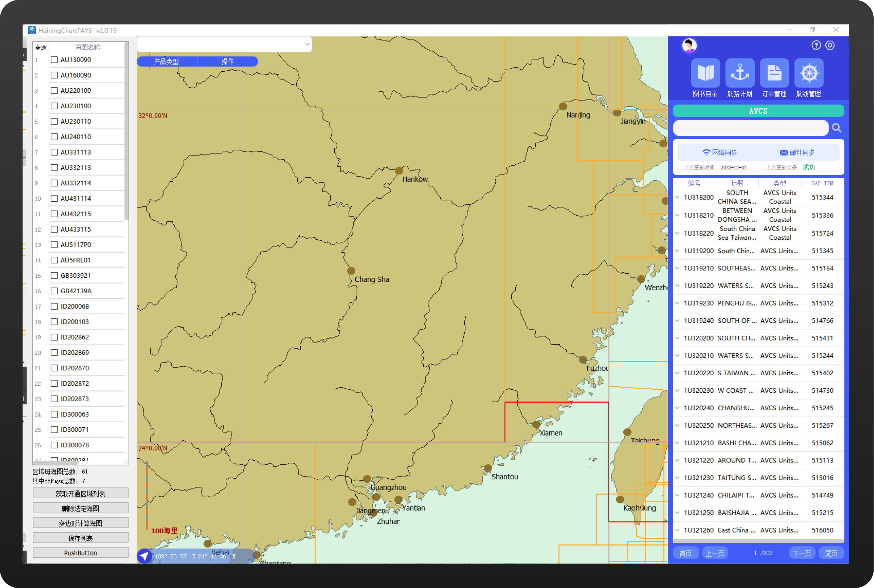
Task: Enable the ID200068 chart checkbox
Action: 54,307
